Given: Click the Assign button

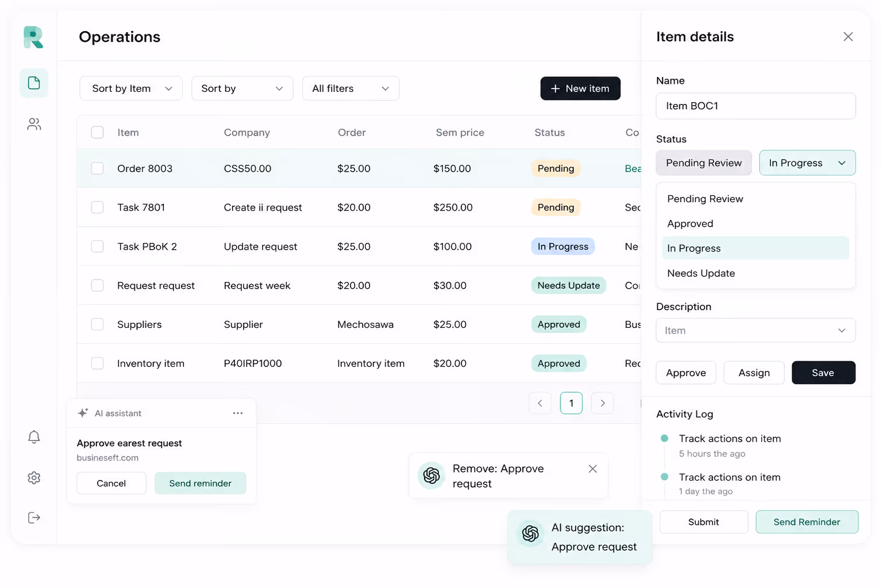Looking at the screenshot, I should (754, 373).
